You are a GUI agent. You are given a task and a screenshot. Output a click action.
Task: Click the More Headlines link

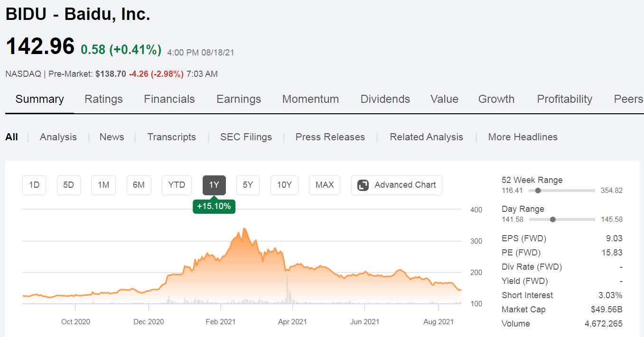pos(523,137)
